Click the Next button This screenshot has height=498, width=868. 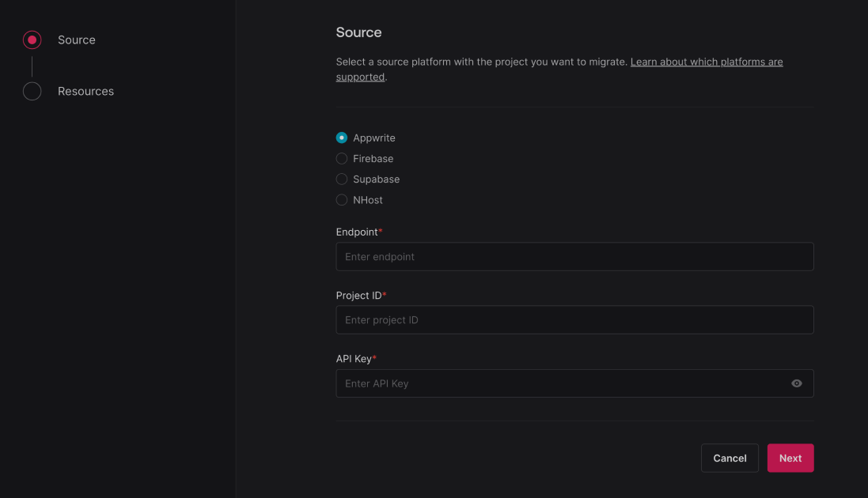(x=790, y=458)
